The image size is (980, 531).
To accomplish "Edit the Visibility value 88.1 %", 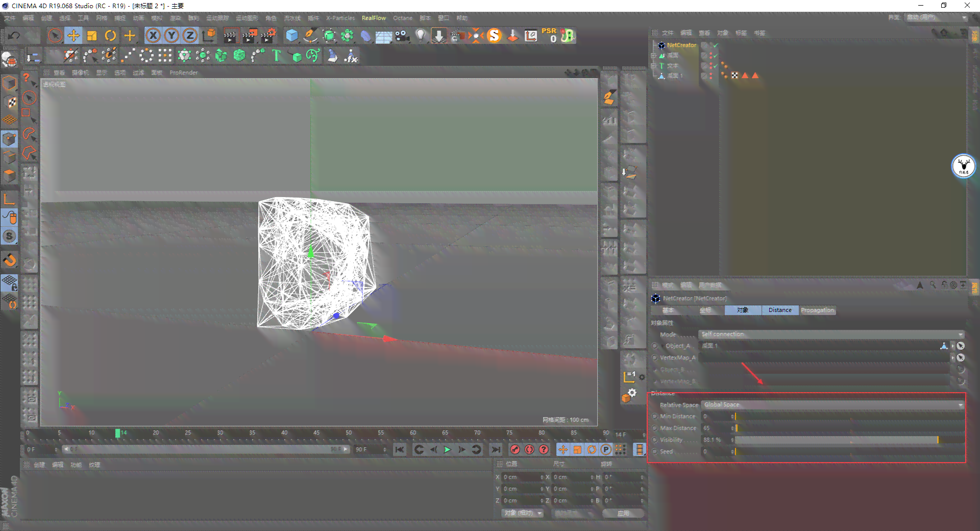I will coord(716,440).
